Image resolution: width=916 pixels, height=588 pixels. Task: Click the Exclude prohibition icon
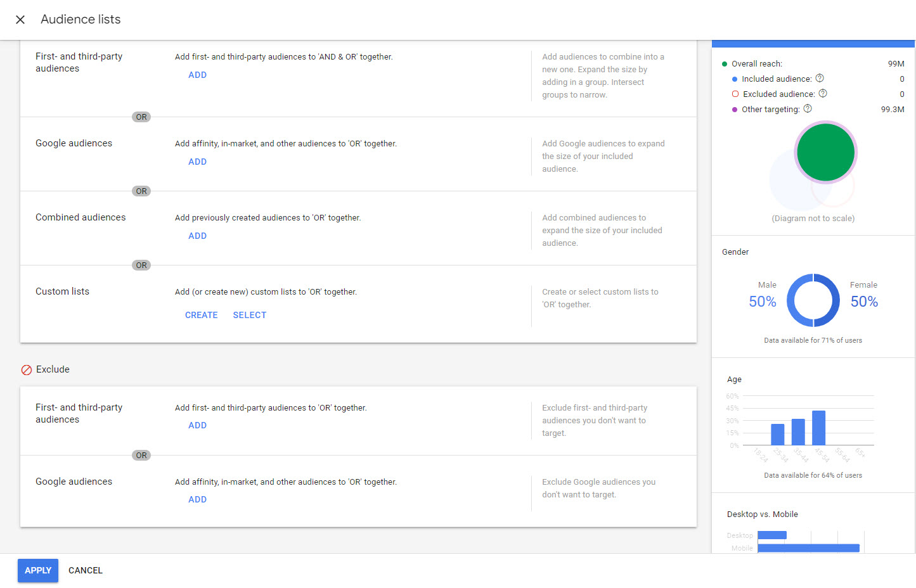pos(27,370)
